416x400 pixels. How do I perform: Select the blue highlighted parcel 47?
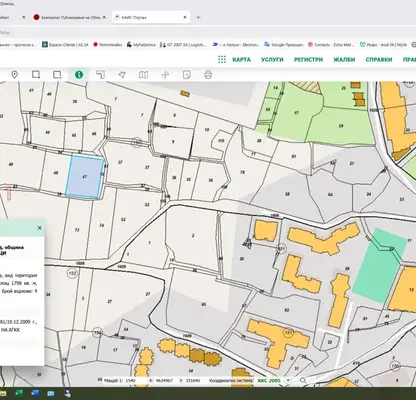point(85,177)
